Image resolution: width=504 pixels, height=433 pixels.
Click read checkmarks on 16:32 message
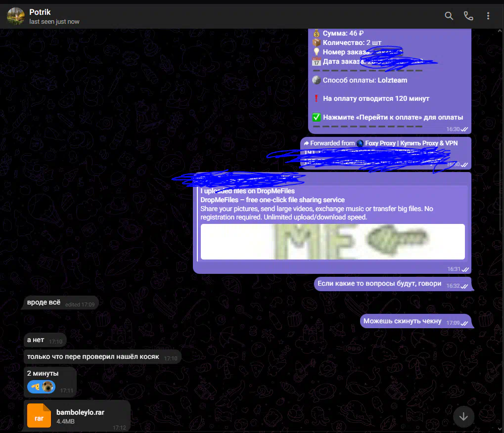(464, 286)
